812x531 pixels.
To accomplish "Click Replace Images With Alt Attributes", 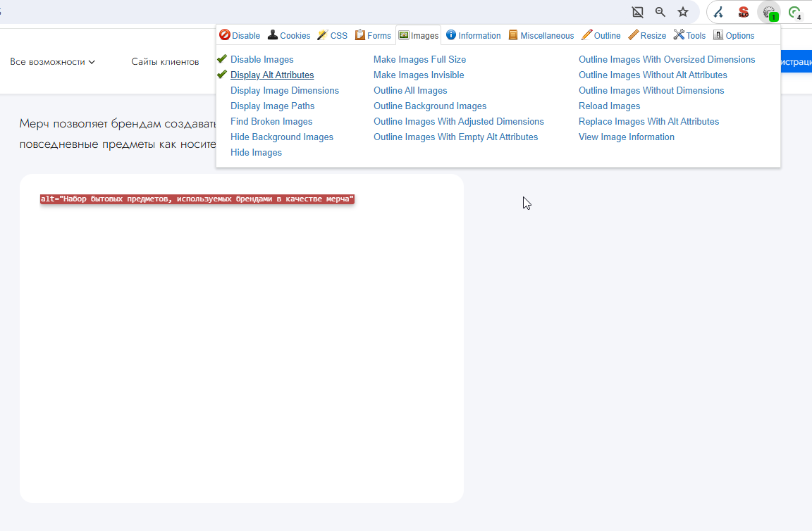I will [x=648, y=122].
